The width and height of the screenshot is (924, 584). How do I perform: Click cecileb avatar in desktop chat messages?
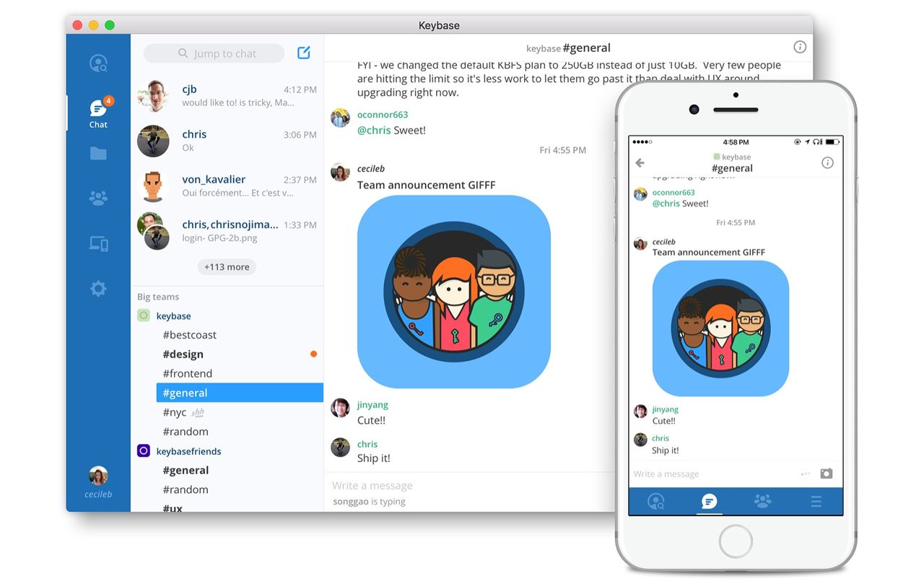(340, 172)
